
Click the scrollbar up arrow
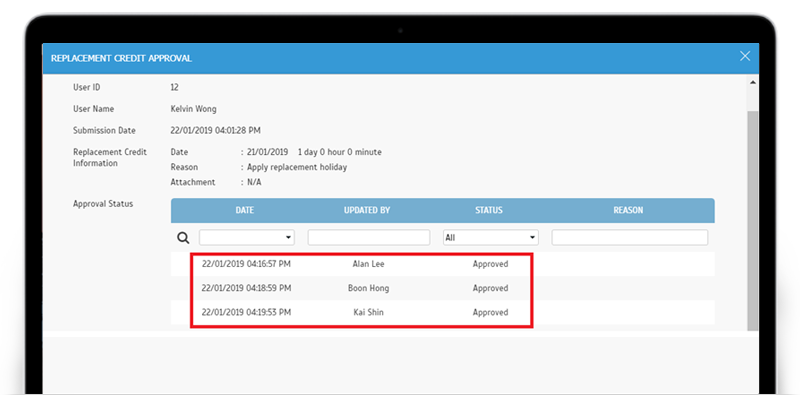click(x=753, y=83)
